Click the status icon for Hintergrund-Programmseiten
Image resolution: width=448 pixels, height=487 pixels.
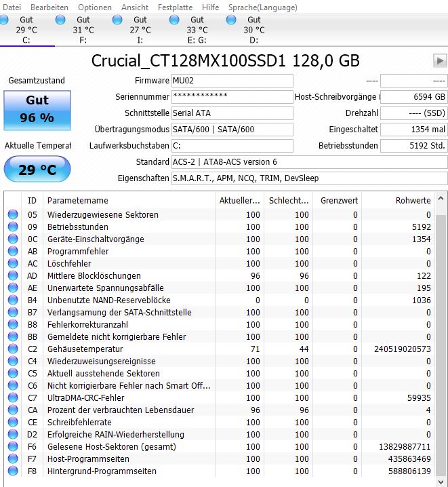[x=13, y=471]
